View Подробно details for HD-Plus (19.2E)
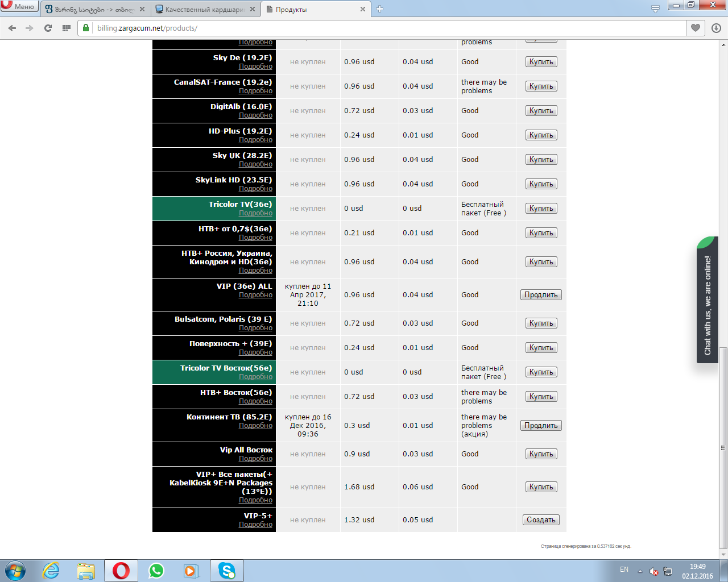The width and height of the screenshot is (728, 582). point(255,140)
